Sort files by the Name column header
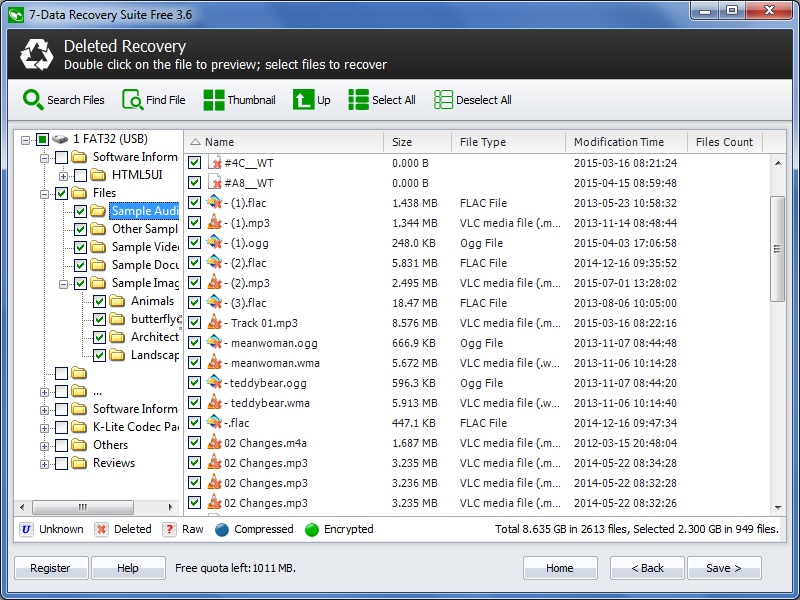 pos(218,142)
